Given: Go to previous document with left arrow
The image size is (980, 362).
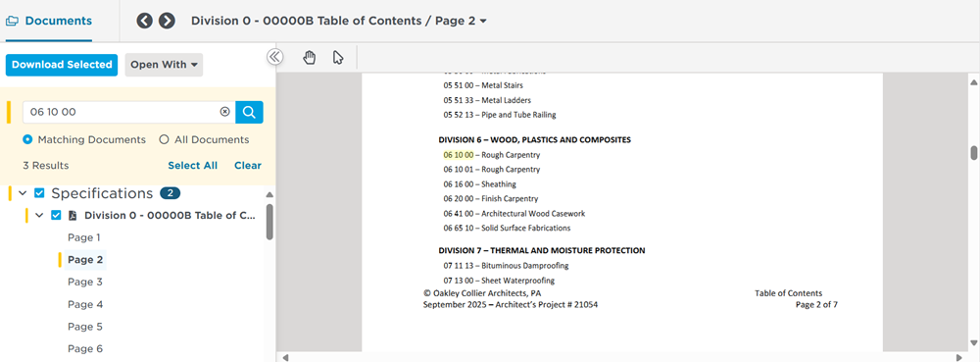Looking at the screenshot, I should point(144,21).
